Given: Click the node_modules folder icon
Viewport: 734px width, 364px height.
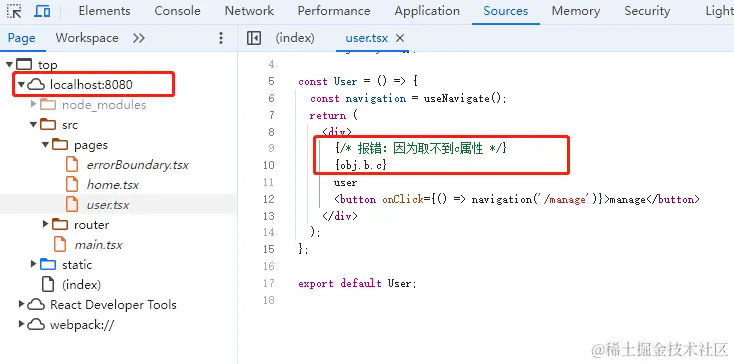Looking at the screenshot, I should point(48,104).
